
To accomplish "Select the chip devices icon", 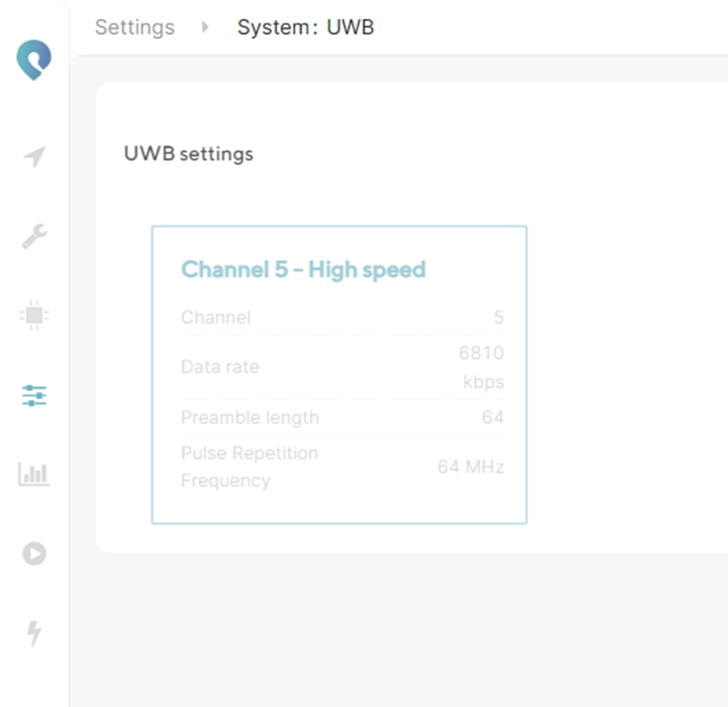I will 34,315.
